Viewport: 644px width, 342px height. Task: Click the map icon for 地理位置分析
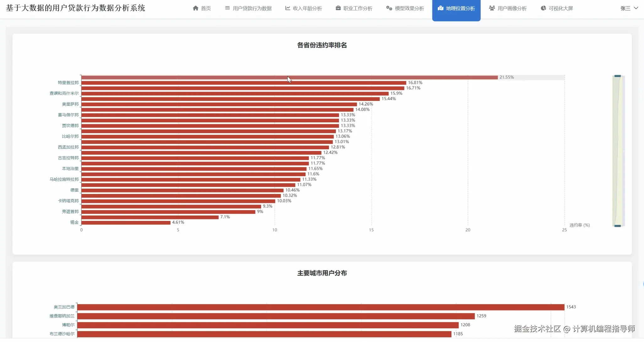pyautogui.click(x=440, y=8)
